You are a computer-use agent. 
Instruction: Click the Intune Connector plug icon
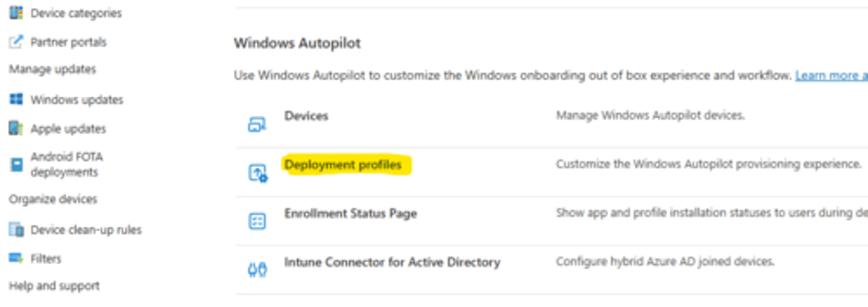[257, 270]
